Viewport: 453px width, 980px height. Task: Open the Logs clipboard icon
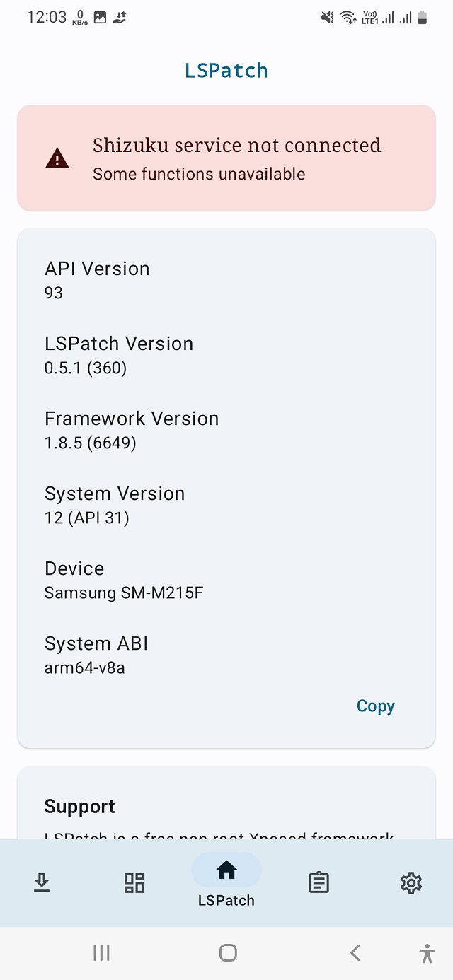[x=319, y=882]
